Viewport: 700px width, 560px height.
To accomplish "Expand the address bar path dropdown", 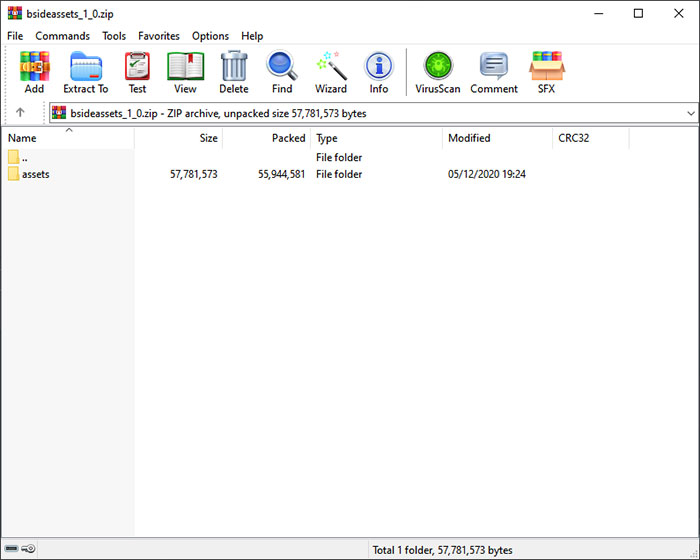I will (691, 113).
